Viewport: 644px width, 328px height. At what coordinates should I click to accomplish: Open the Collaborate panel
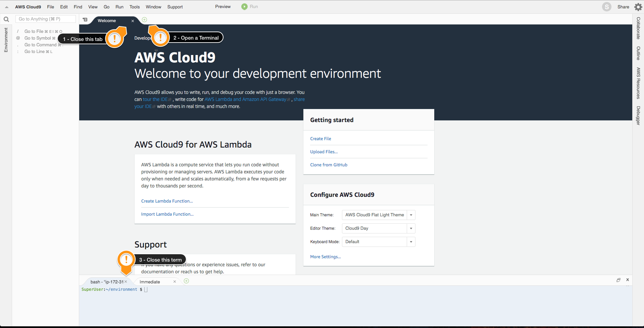click(638, 28)
